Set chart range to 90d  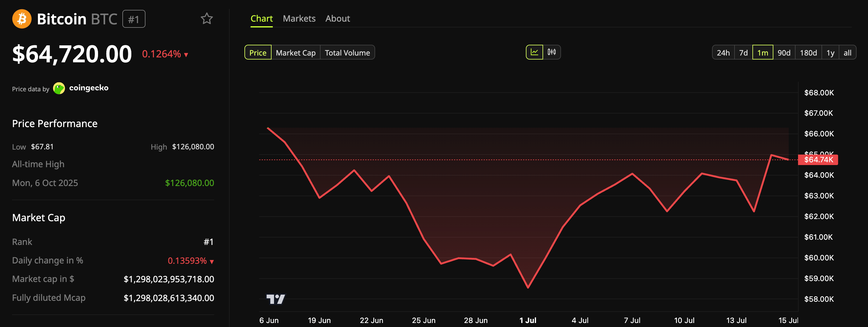784,52
